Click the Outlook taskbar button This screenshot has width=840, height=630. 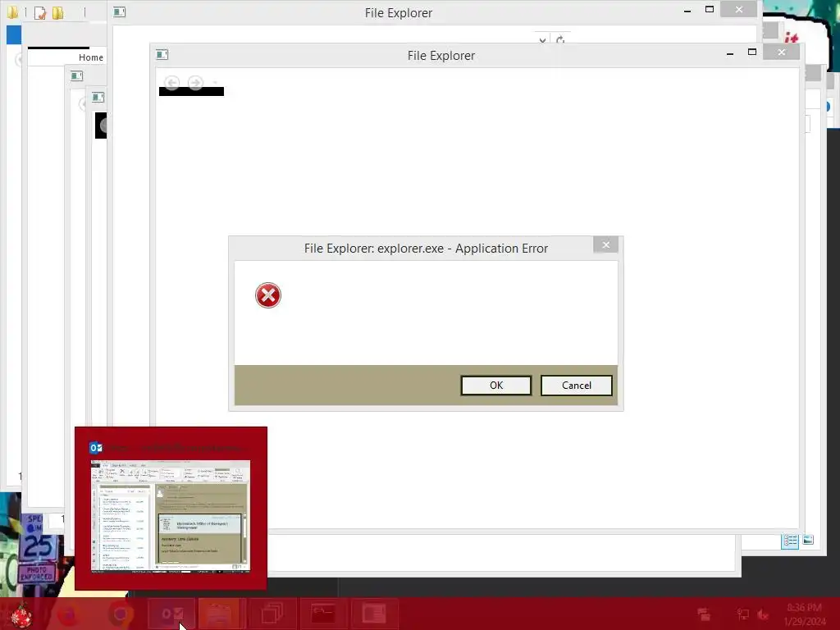click(172, 614)
